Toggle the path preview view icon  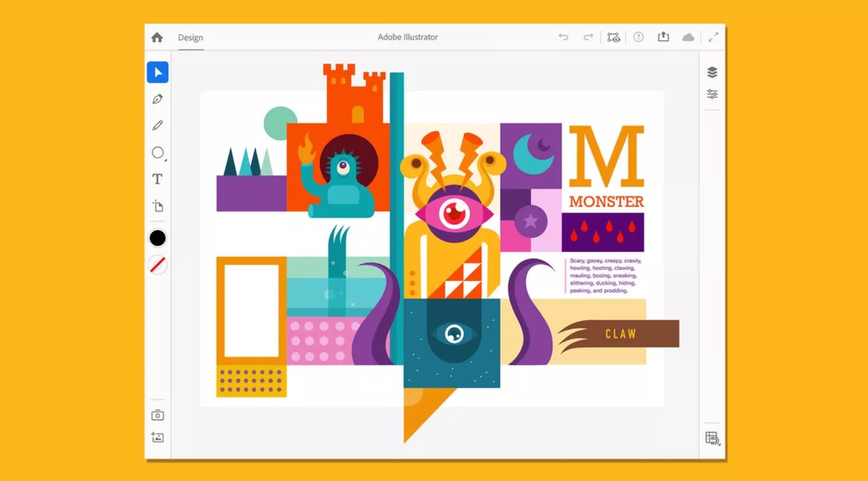[614, 37]
